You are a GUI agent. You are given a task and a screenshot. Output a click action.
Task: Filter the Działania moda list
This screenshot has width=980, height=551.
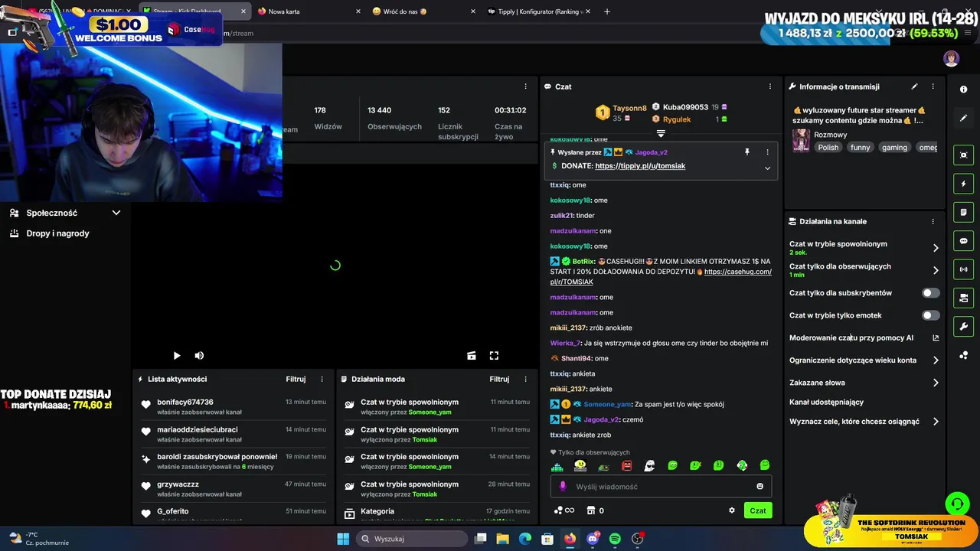pos(499,379)
